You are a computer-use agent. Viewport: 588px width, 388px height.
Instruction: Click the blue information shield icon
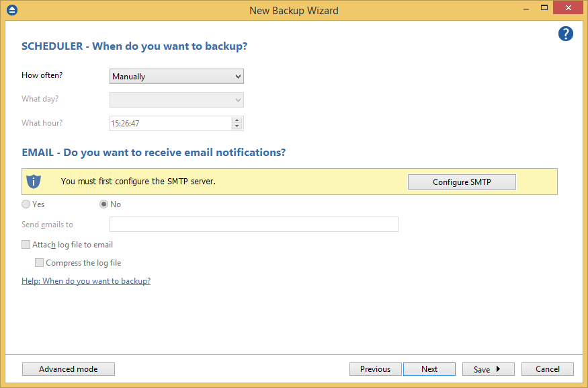(34, 182)
